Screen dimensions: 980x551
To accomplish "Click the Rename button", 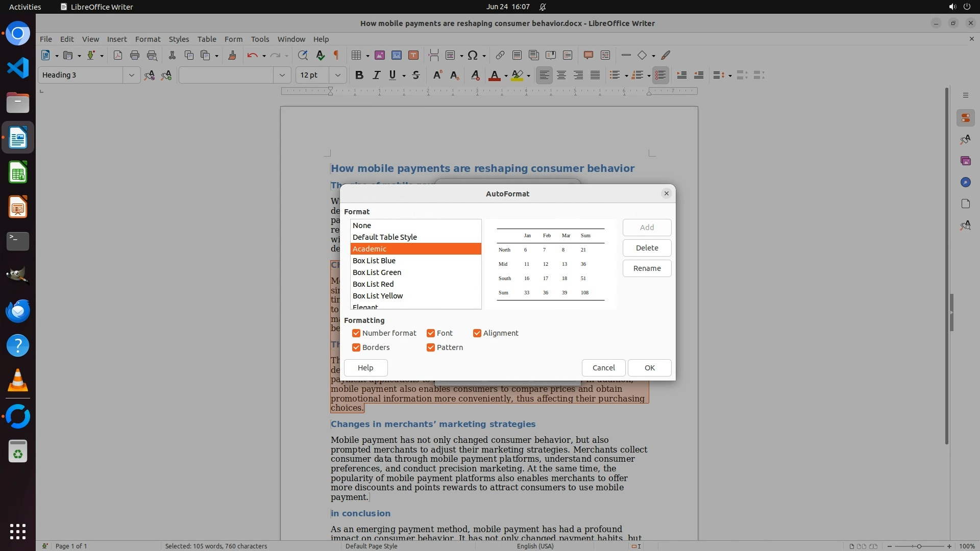I will click(647, 268).
